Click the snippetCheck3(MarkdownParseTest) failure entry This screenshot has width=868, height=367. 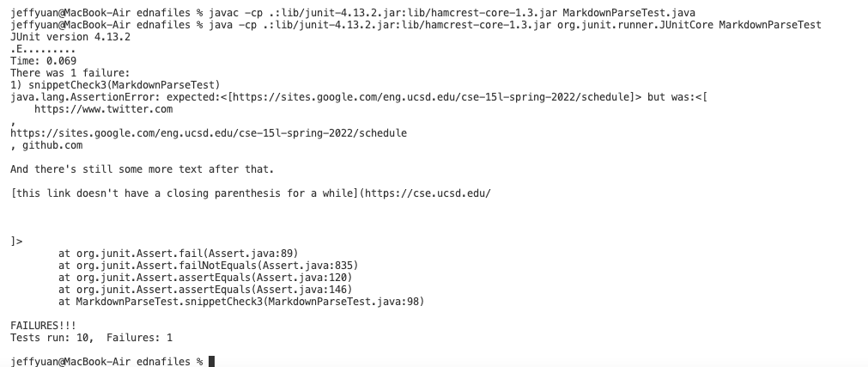pos(115,85)
